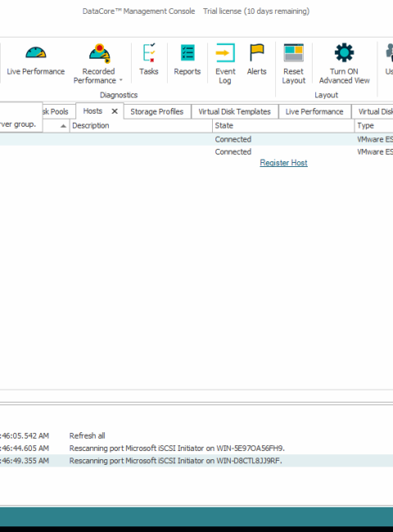
Task: Click VMware type in second host row
Action: 375,152
